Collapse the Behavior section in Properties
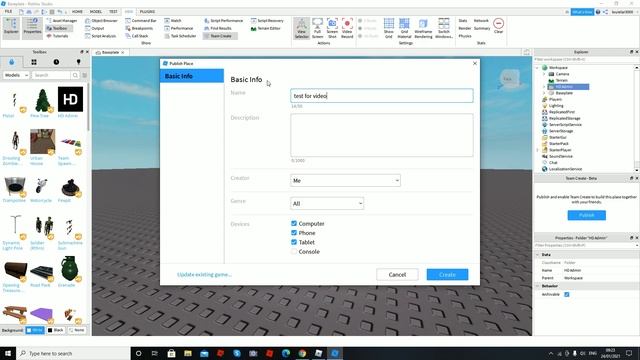The image size is (640, 360). tap(538, 286)
